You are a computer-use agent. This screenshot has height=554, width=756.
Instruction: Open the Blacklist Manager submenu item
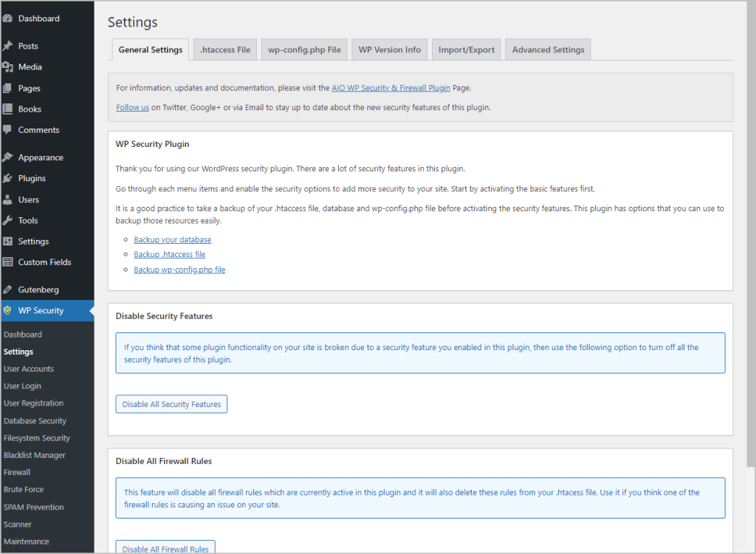pyautogui.click(x=35, y=455)
